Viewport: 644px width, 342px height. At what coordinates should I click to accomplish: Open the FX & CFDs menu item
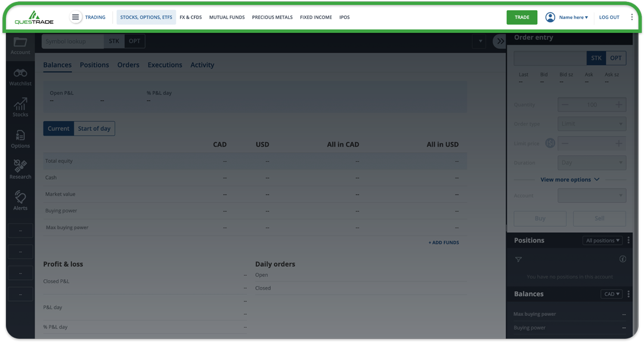point(191,17)
